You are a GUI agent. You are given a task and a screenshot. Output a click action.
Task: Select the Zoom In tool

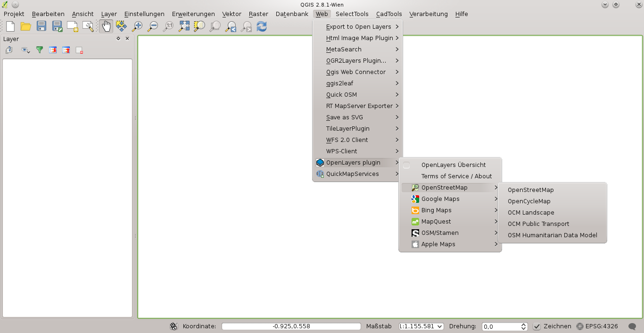(137, 26)
